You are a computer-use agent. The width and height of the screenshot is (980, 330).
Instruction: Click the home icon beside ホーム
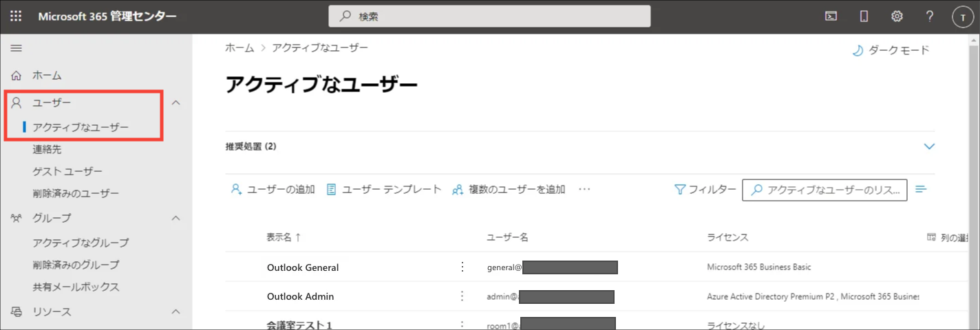(17, 75)
